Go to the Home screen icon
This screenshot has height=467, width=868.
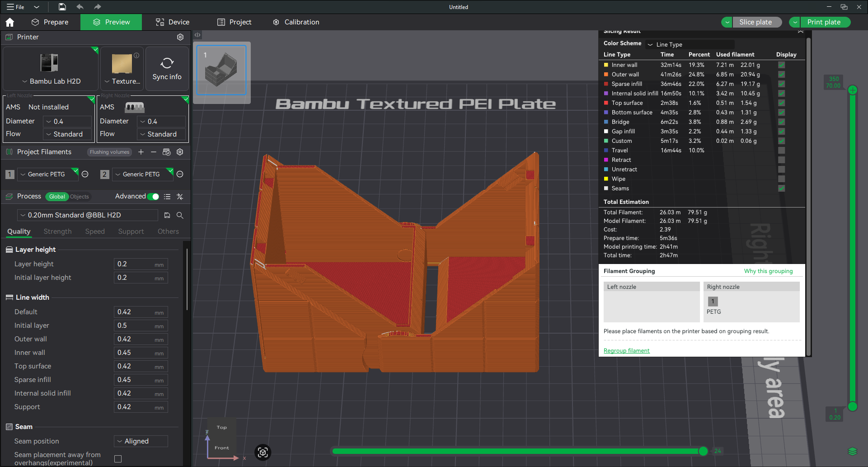point(10,22)
